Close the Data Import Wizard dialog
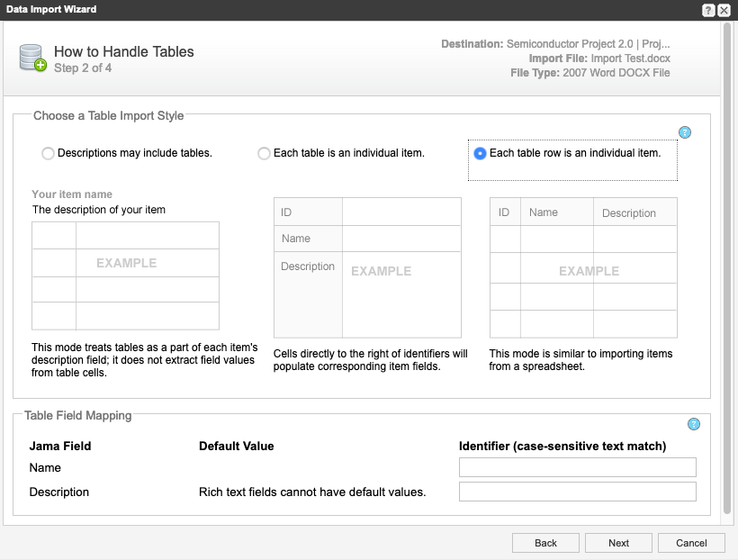 coord(724,10)
